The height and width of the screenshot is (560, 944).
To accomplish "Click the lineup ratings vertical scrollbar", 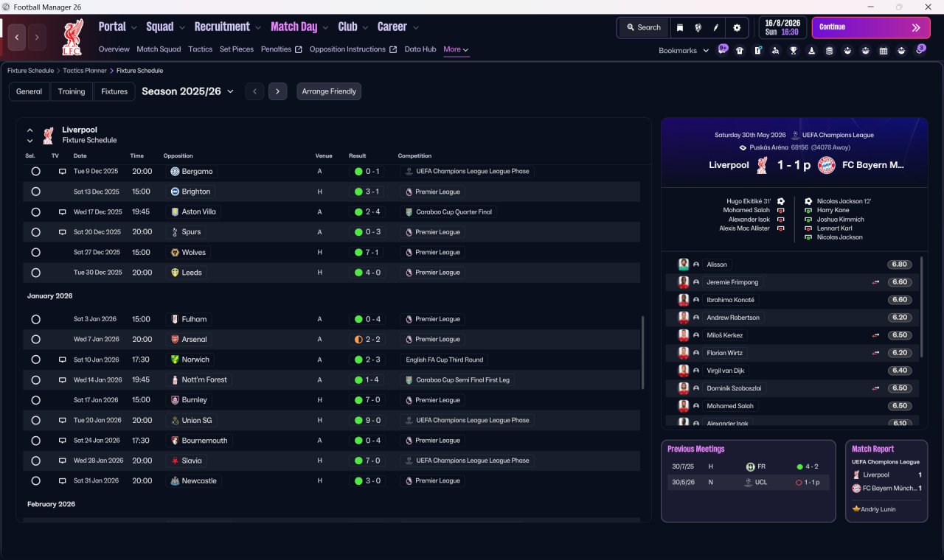I will point(923,306).
